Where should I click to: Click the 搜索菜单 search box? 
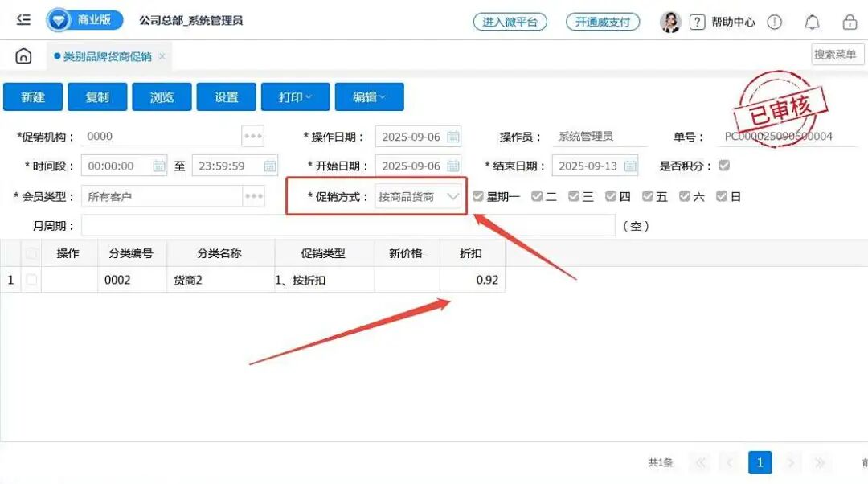coord(836,55)
